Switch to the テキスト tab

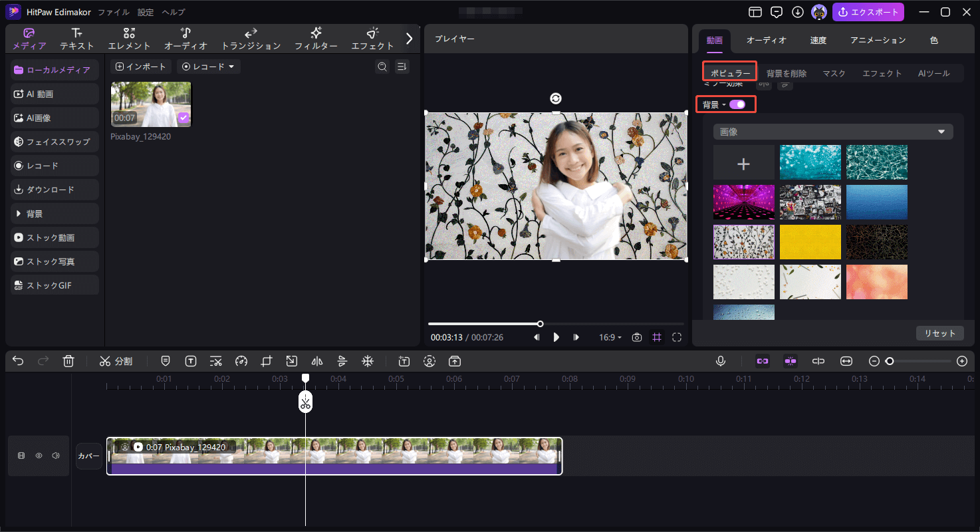pos(77,39)
